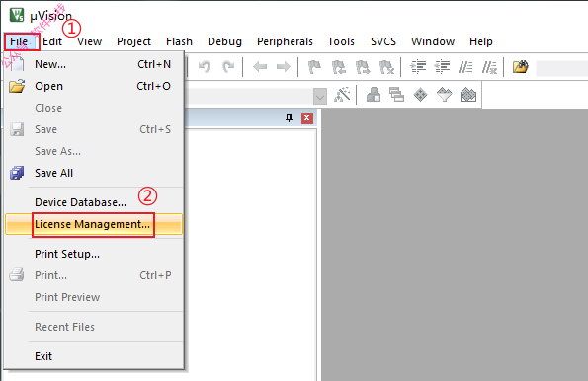The width and height of the screenshot is (588, 381).
Task: Click Select Software Packs icon
Action: (444, 95)
